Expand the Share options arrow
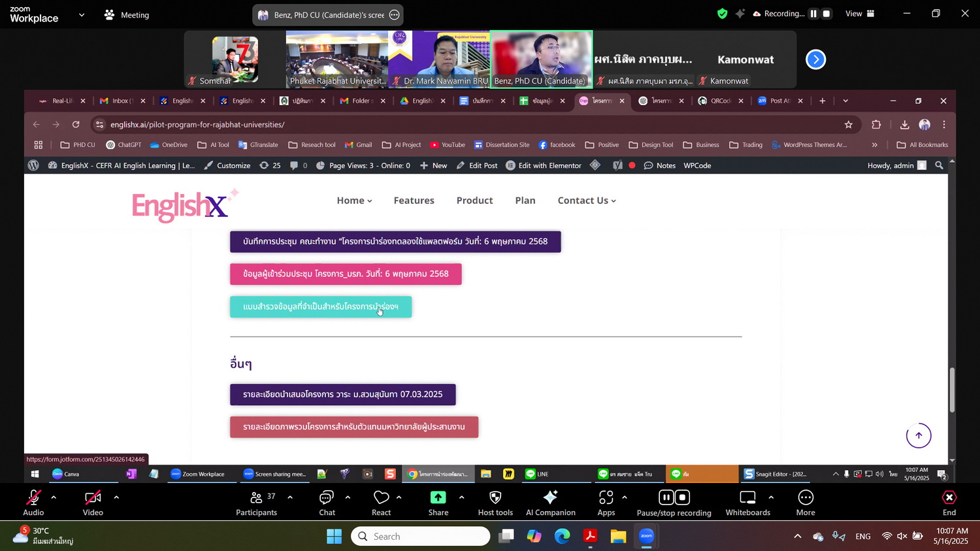Viewport: 980px width, 551px height. [461, 497]
